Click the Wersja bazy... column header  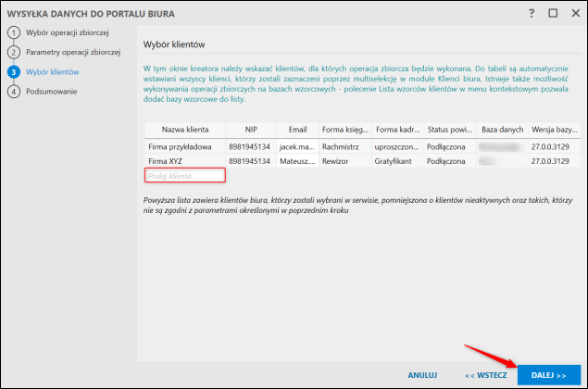pos(555,130)
